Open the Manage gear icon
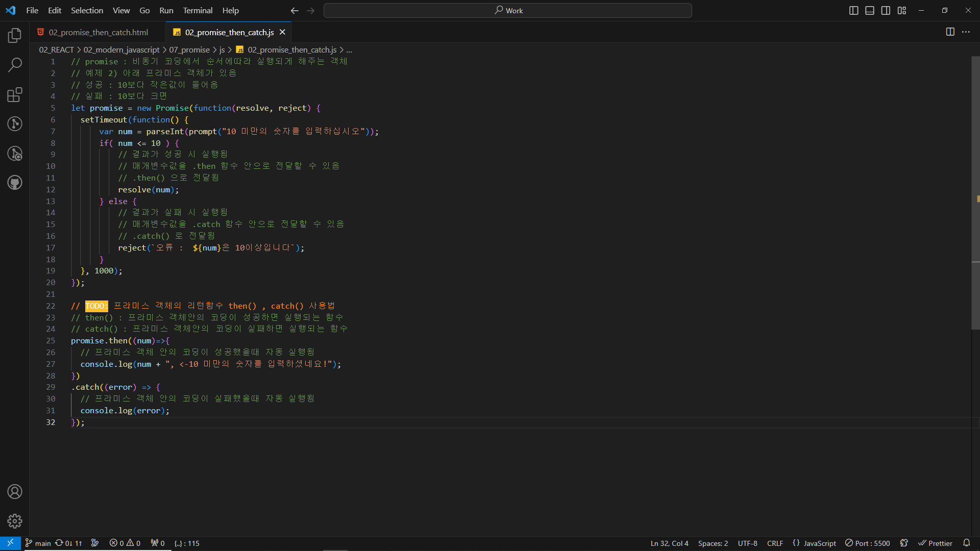 click(15, 521)
